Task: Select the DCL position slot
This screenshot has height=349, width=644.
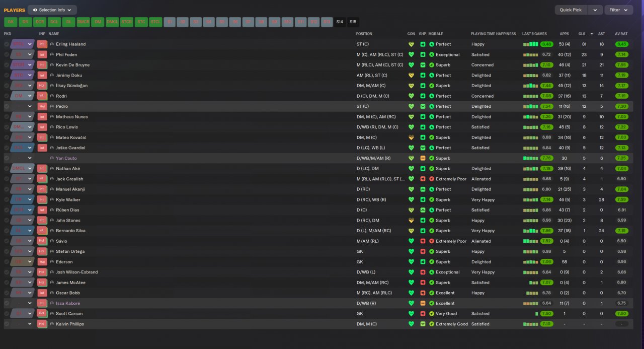Action: pos(54,22)
